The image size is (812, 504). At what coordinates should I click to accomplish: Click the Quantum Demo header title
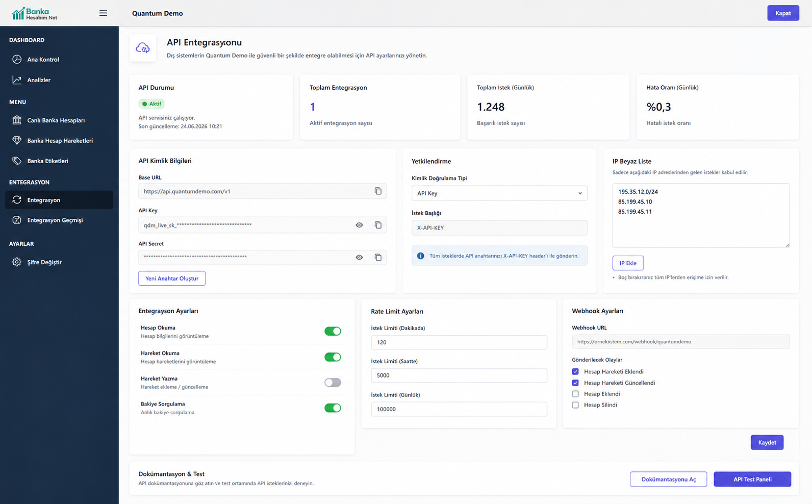pos(157,13)
